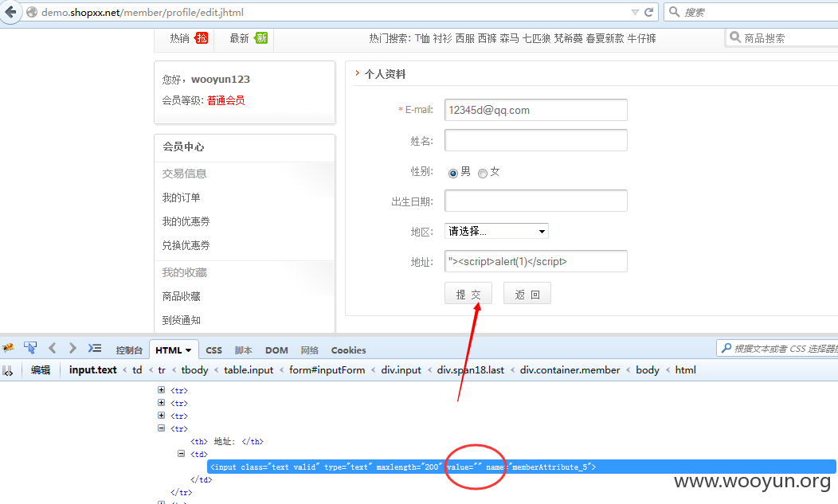Click the 西服 hot search link
The width and height of the screenshot is (838, 504).
pos(465,38)
